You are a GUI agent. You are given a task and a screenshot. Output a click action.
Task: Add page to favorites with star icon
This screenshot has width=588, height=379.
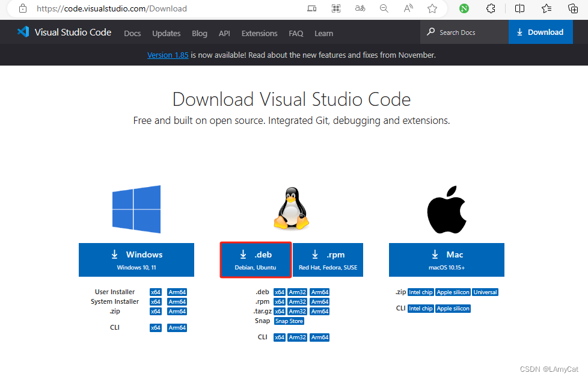432,8
